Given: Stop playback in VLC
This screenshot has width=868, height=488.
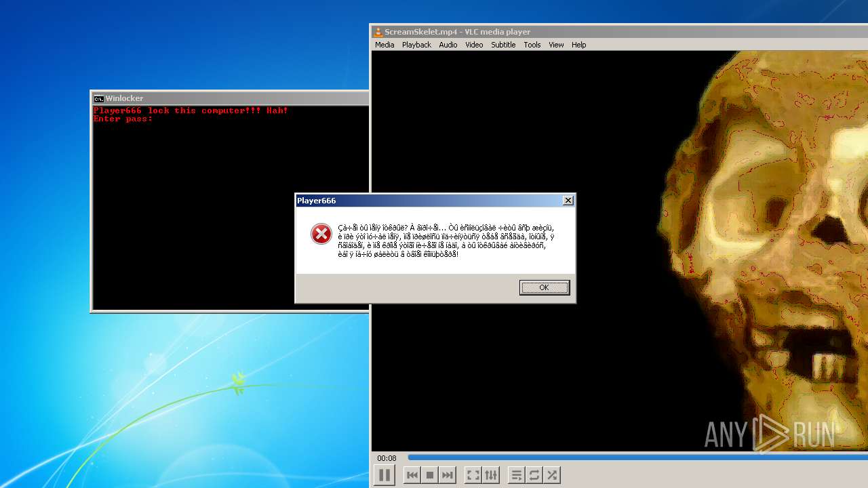Looking at the screenshot, I should (429, 475).
